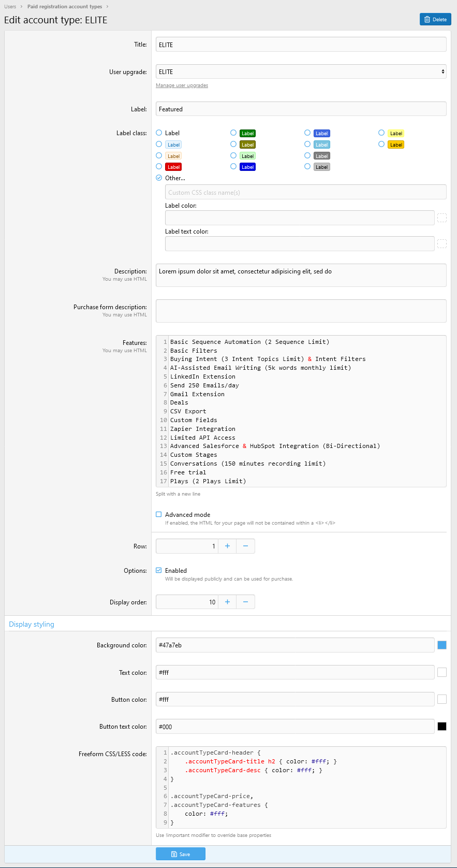Open the User upgrade dropdown

(x=301, y=71)
